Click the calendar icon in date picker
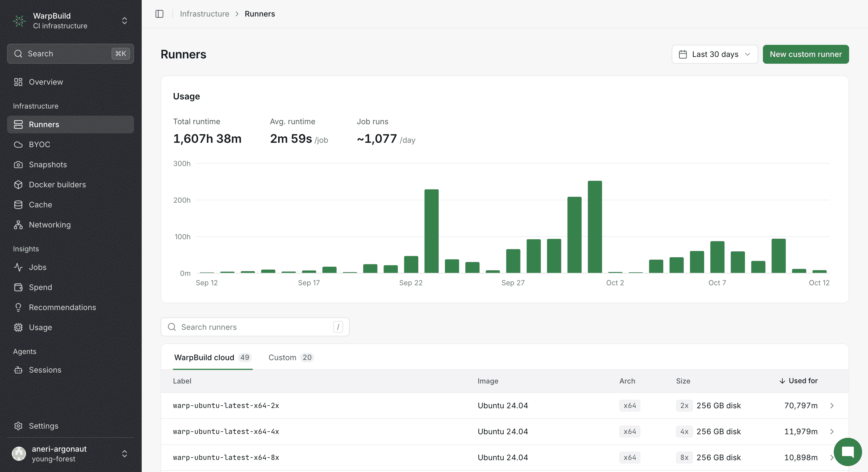 (683, 54)
